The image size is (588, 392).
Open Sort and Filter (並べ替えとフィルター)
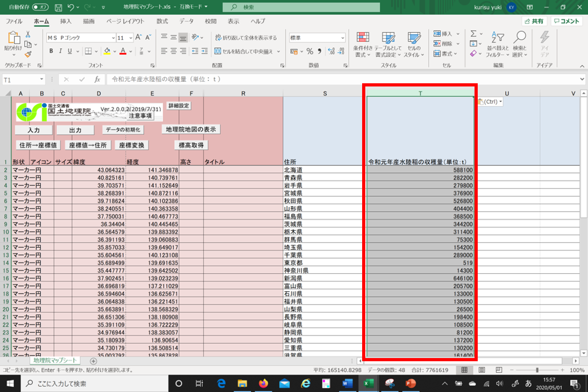[x=498, y=44]
